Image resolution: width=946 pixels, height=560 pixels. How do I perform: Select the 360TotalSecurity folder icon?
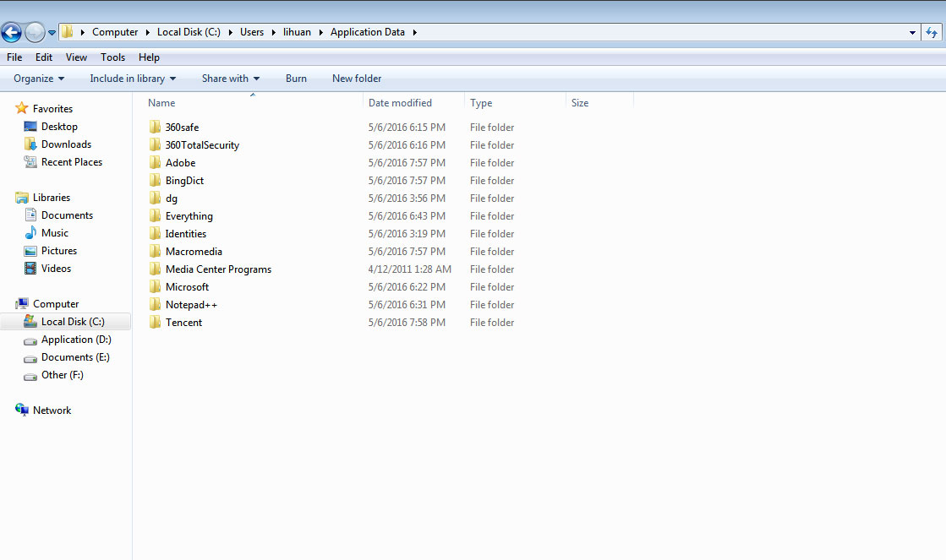155,144
